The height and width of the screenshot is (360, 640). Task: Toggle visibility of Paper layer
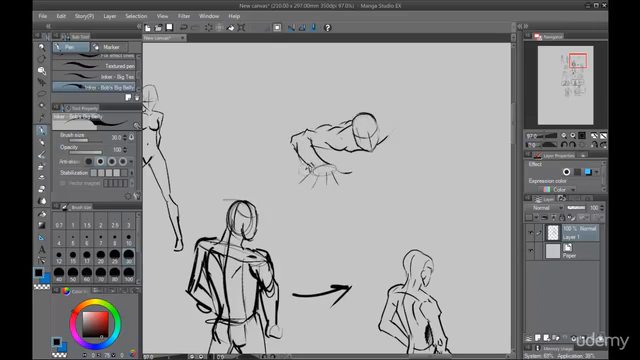click(530, 251)
